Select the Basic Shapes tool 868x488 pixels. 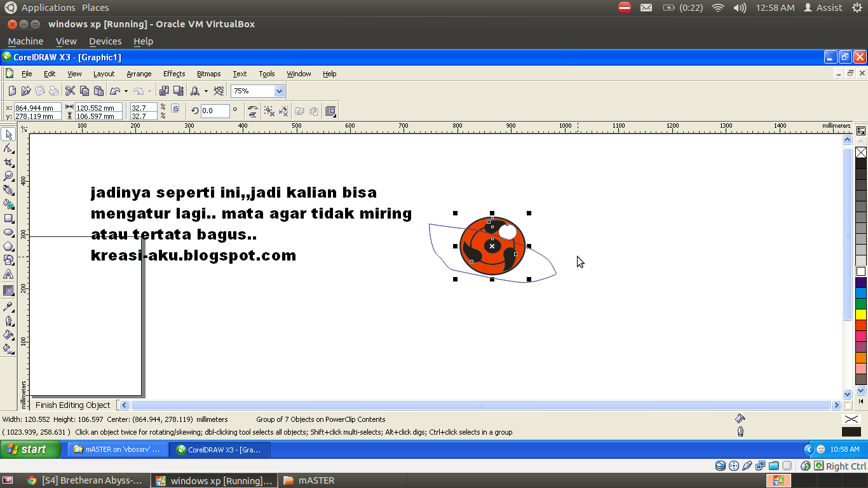tap(8, 260)
